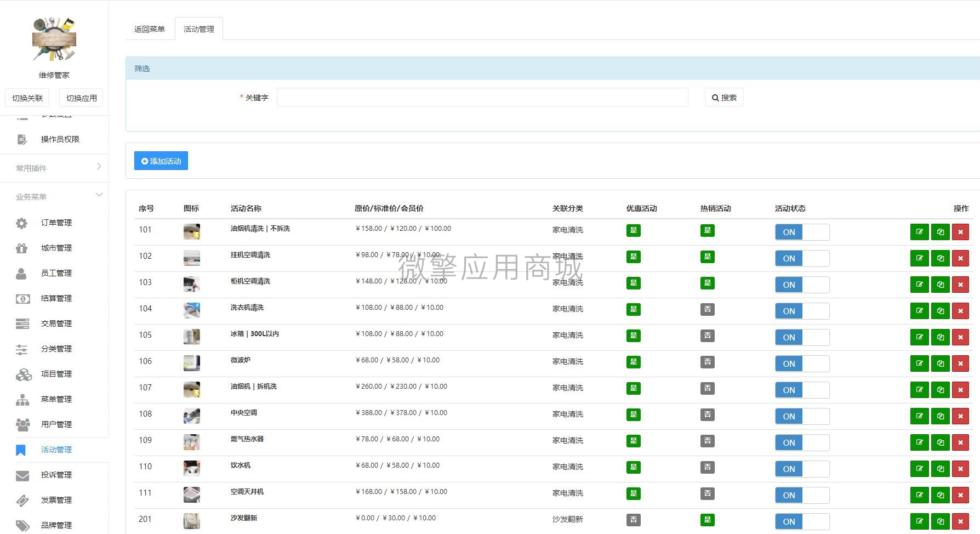Click price ¥388.00 / ¥378.00 / ¥10.00

pos(401,413)
